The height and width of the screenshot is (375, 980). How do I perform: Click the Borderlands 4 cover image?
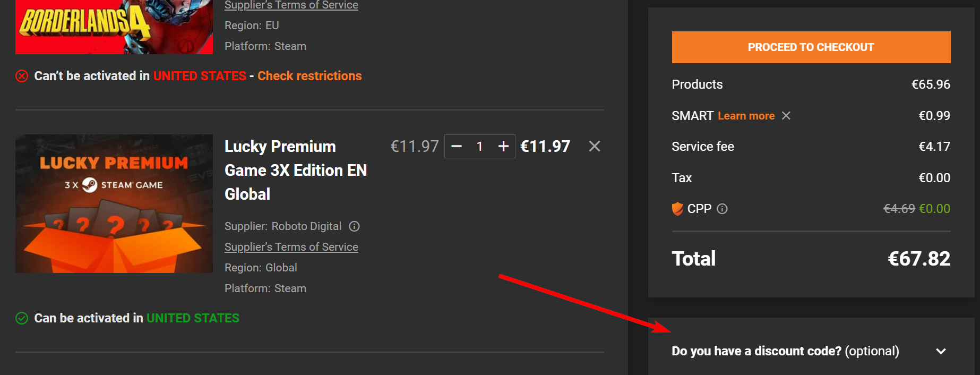click(x=114, y=27)
